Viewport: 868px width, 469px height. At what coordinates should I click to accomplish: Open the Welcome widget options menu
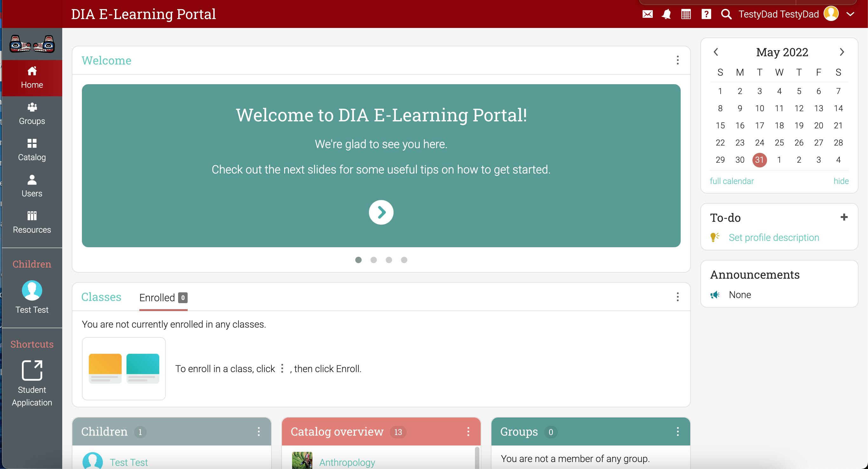point(677,60)
